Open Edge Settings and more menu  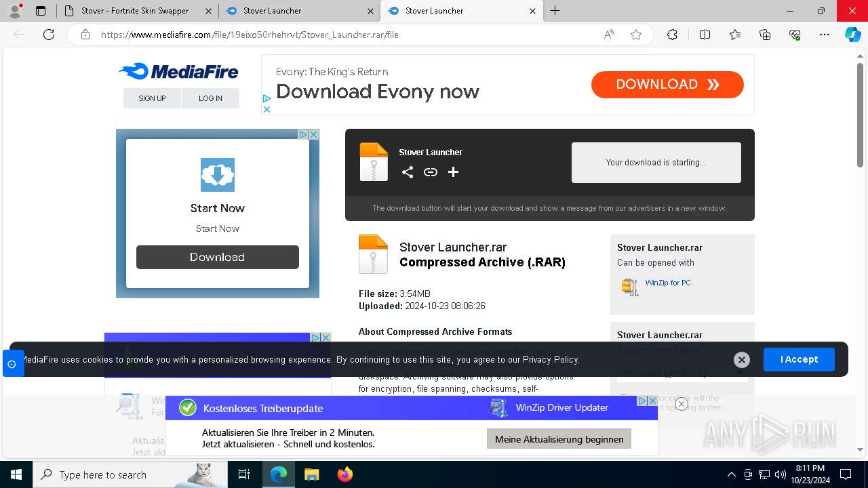[825, 35]
